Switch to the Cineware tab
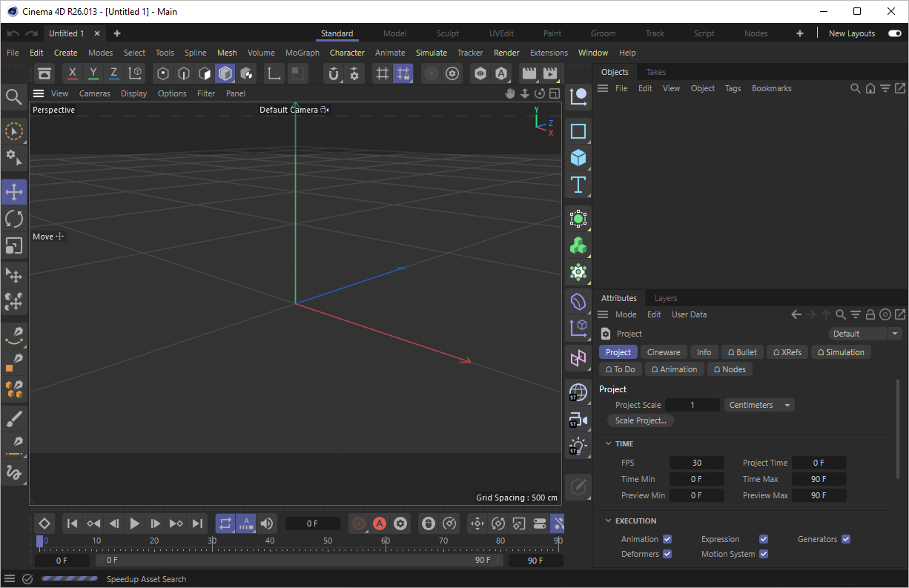Image resolution: width=909 pixels, height=588 pixels. [x=663, y=352]
